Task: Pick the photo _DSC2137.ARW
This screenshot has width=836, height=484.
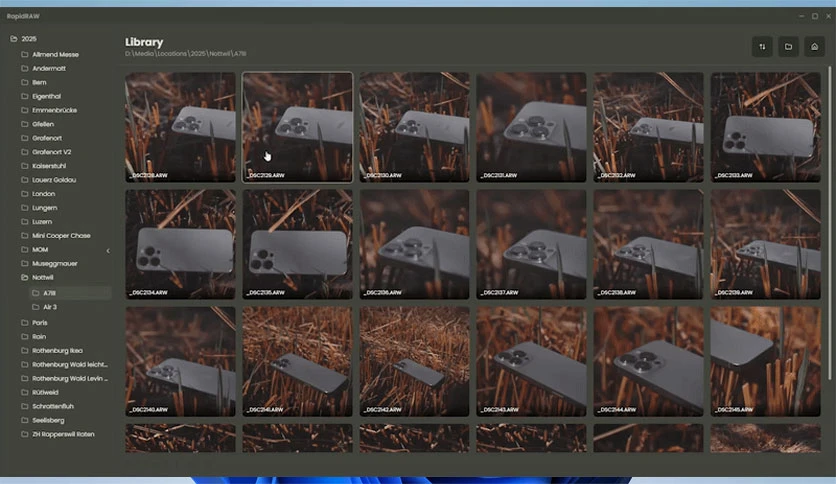Action: pyautogui.click(x=532, y=245)
